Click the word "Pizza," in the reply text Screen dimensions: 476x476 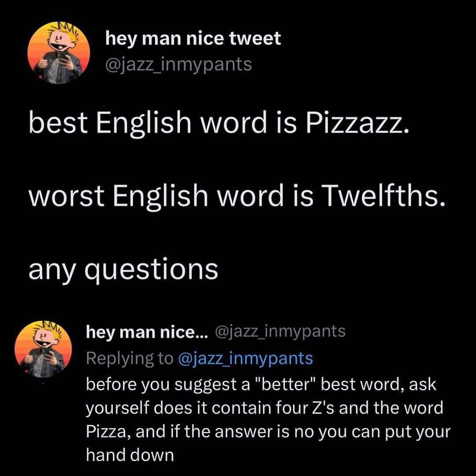click(x=109, y=432)
